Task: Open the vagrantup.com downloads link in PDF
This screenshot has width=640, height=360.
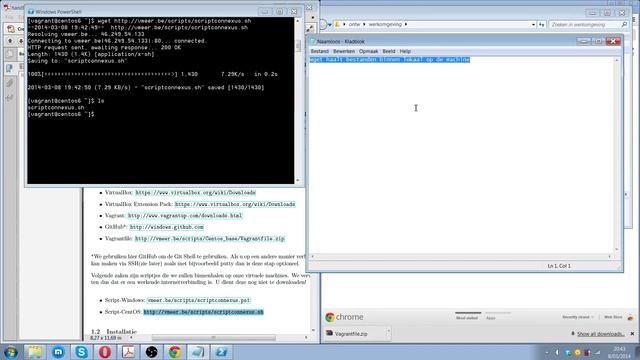Action: click(x=185, y=216)
